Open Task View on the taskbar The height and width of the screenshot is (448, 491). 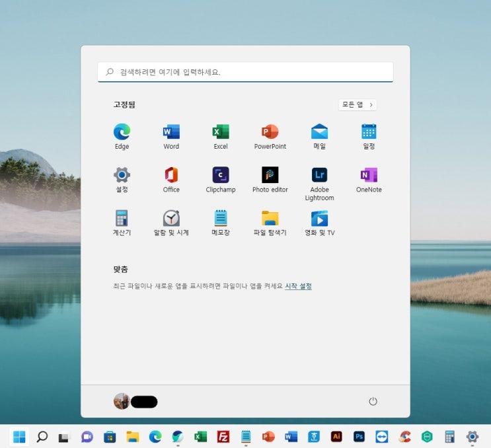[x=64, y=436]
